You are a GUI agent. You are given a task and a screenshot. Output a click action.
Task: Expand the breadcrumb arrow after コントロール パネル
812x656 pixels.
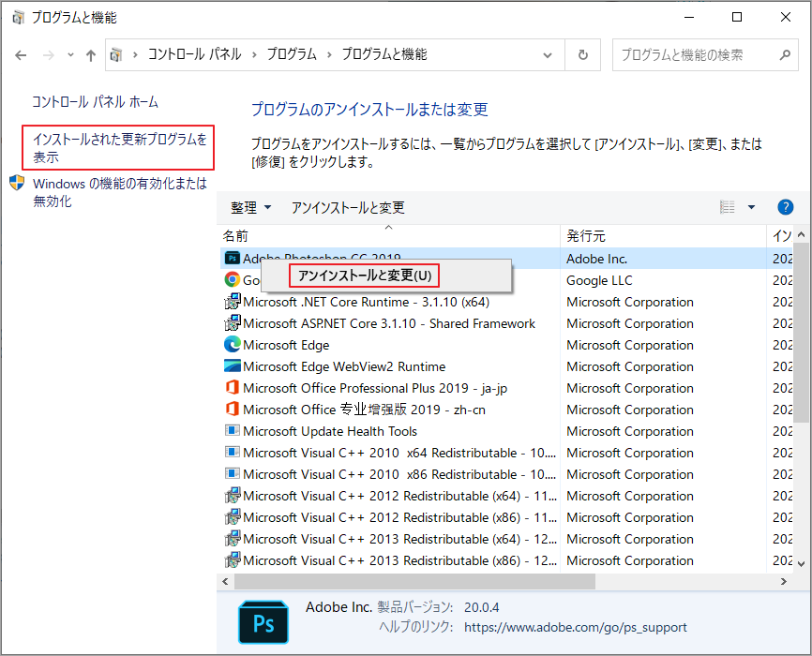254,54
